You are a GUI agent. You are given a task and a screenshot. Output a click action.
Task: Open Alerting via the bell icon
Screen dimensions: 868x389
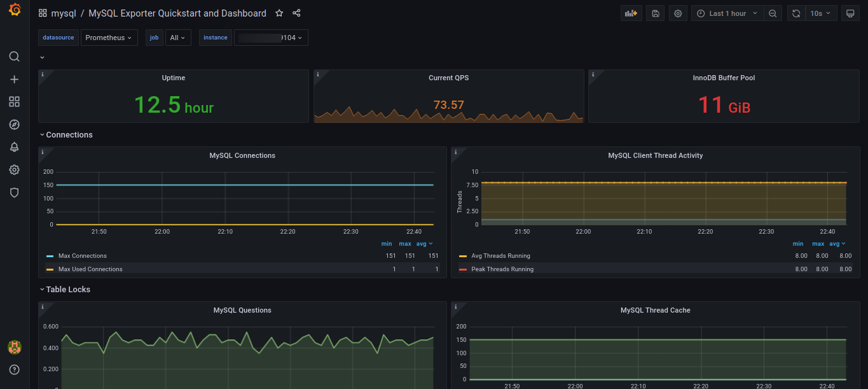click(14, 147)
